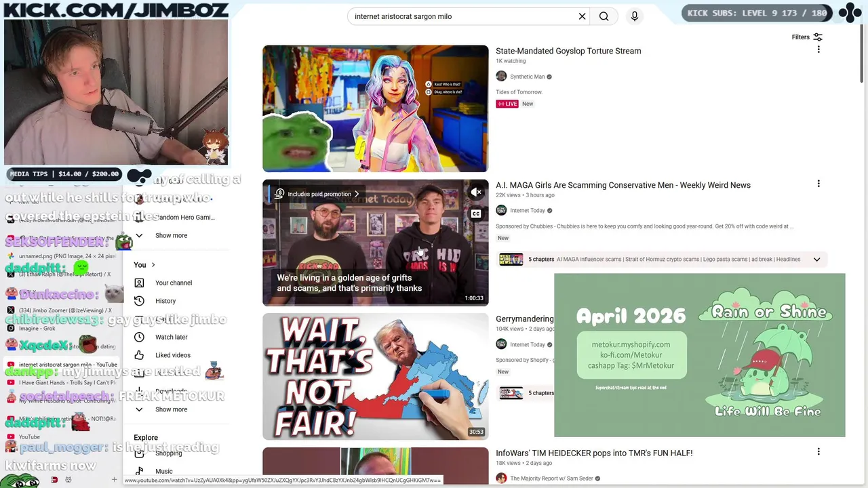Image resolution: width=868 pixels, height=488 pixels.
Task: Open The Majority Report channel avatar
Action: coord(501,479)
